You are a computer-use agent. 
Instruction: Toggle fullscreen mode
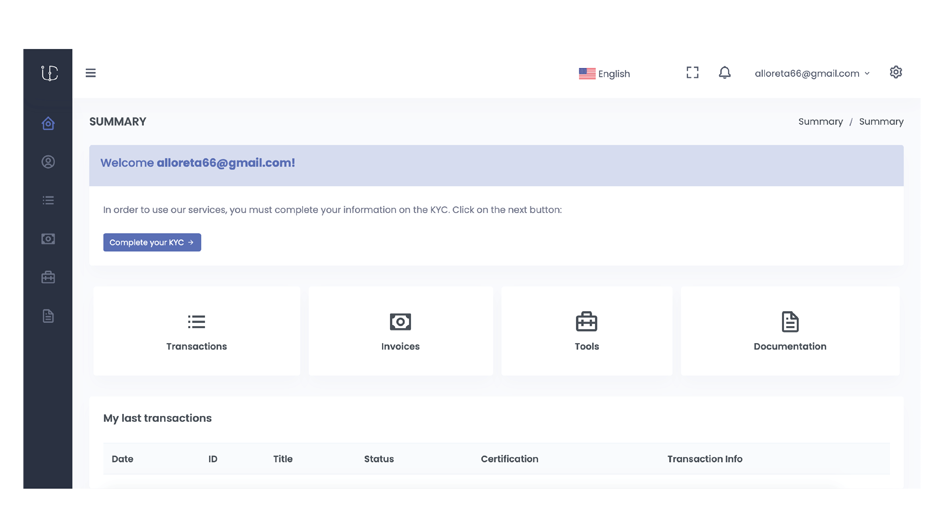[x=692, y=73]
